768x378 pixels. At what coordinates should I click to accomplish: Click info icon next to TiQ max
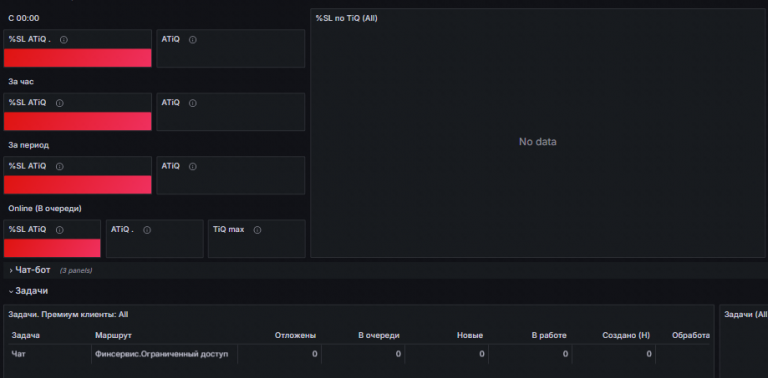pyautogui.click(x=257, y=230)
